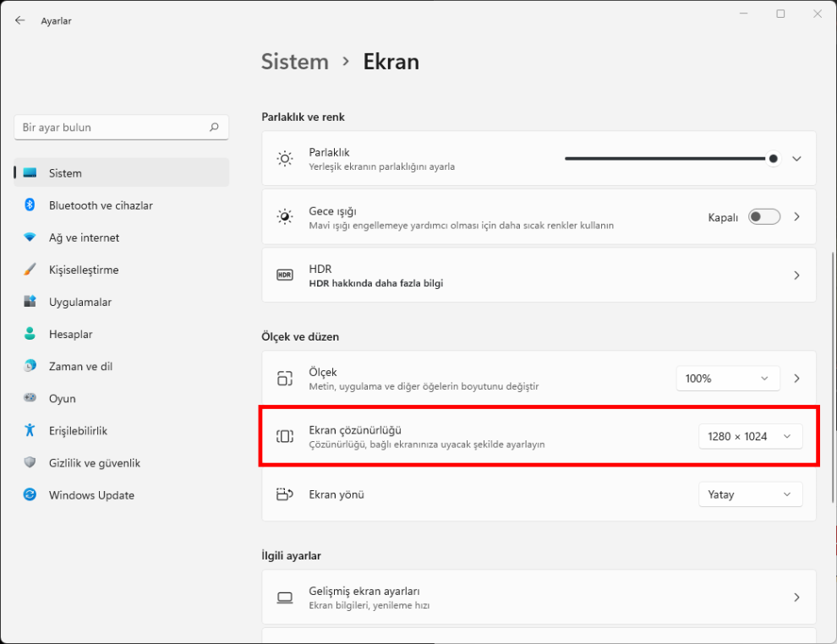Image resolution: width=837 pixels, height=644 pixels.
Task: Click the Hesaplar person icon
Action: (x=30, y=334)
